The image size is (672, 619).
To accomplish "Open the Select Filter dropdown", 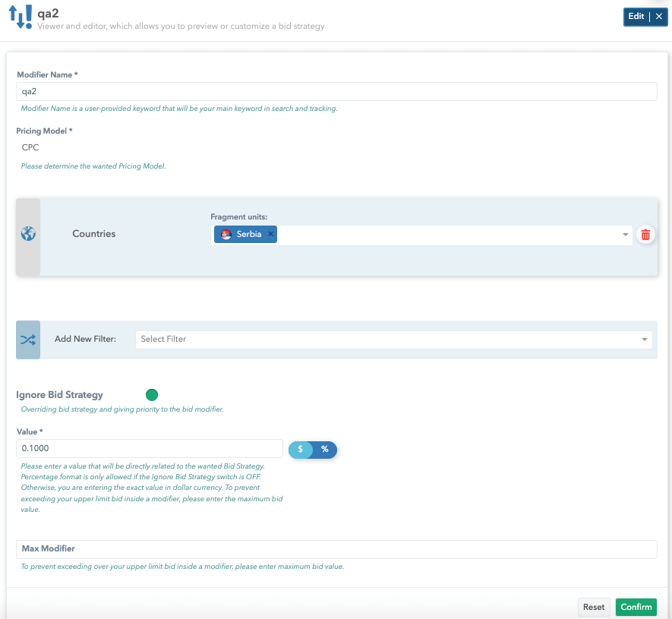I will click(393, 340).
